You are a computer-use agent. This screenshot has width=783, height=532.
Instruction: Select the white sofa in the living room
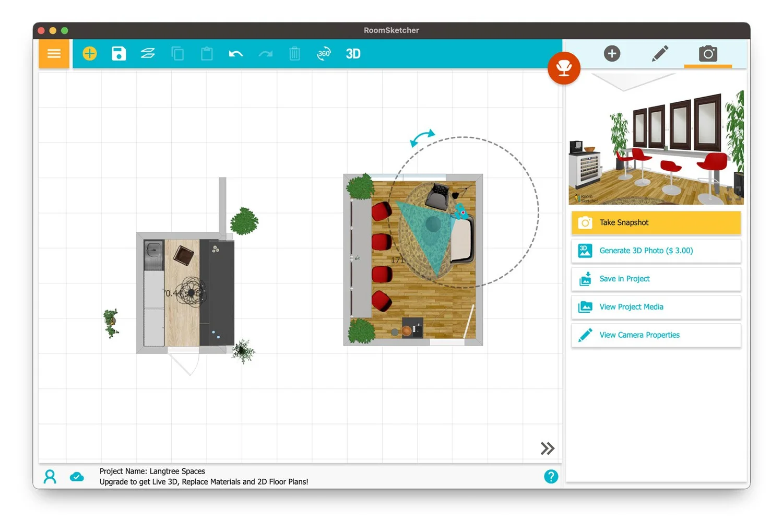(x=462, y=239)
